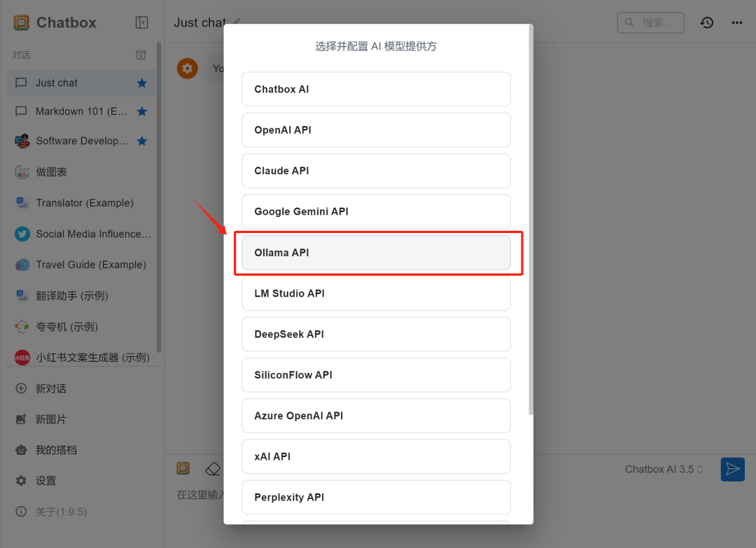Click the Markdown 101 speech bubble icon
Screen dimensions: 756x548
[x=21, y=111]
